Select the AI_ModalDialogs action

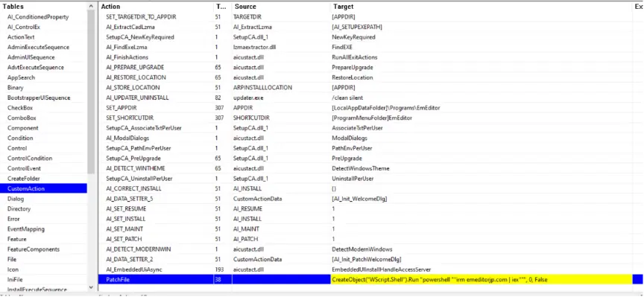coord(127,138)
